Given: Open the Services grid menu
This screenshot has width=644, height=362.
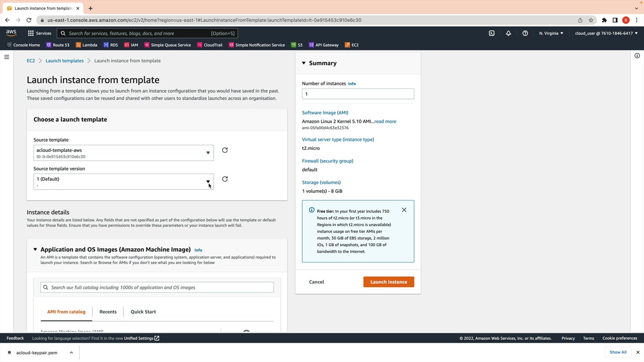Looking at the screenshot, I should 39,33.
